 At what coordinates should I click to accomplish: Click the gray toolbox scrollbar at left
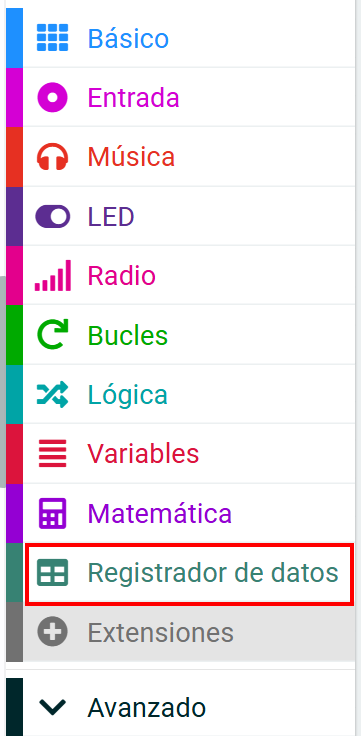[x=2, y=381]
